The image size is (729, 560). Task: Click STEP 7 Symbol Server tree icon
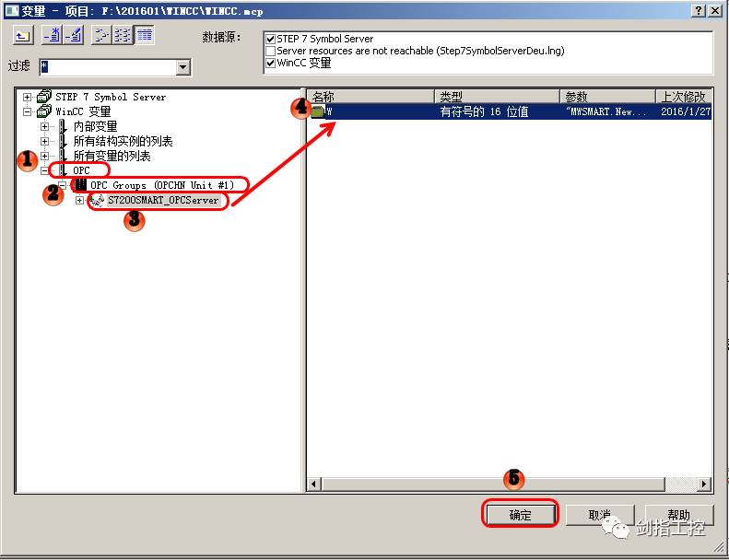pos(44,96)
